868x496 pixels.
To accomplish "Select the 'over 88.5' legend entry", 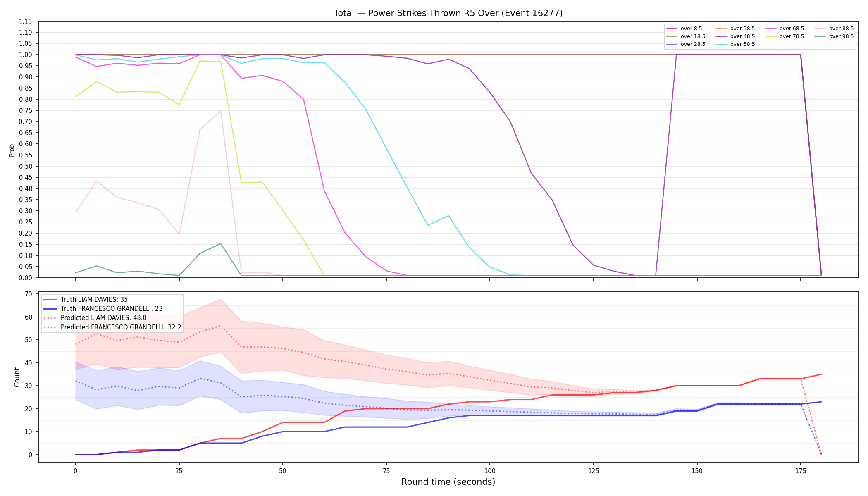I will point(834,29).
